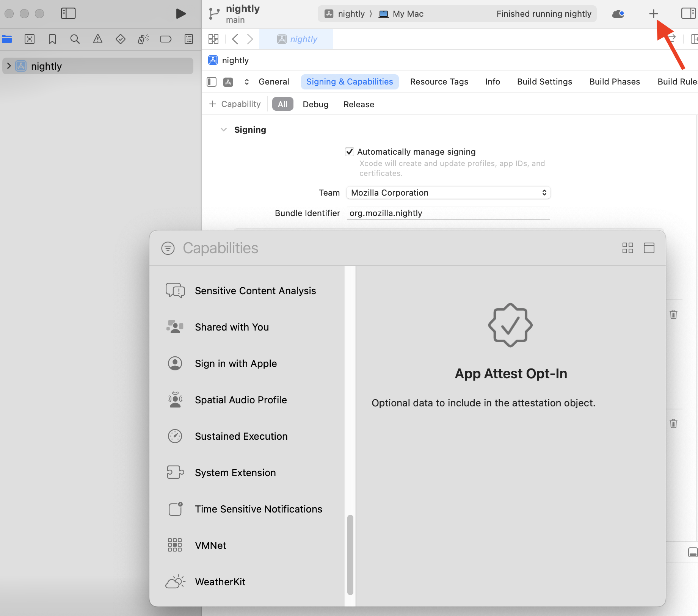Click the Run play button
The height and width of the screenshot is (616, 698).
coord(181,14)
